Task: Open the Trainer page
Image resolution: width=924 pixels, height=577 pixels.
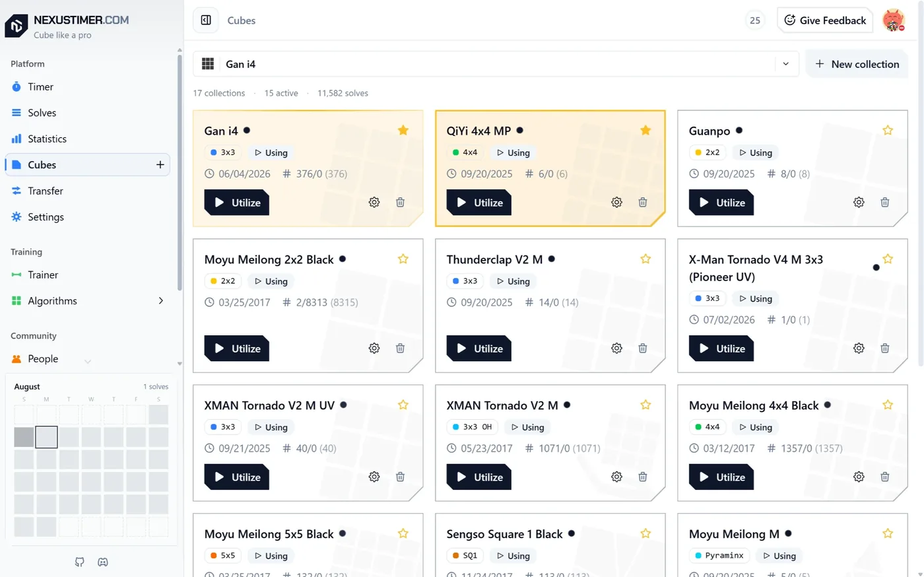Action: (x=88, y=275)
